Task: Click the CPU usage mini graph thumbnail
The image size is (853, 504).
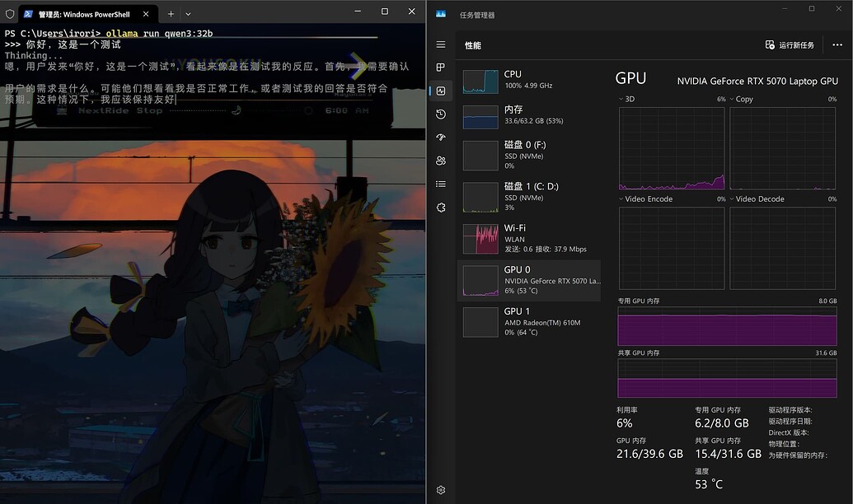Action: (x=480, y=82)
